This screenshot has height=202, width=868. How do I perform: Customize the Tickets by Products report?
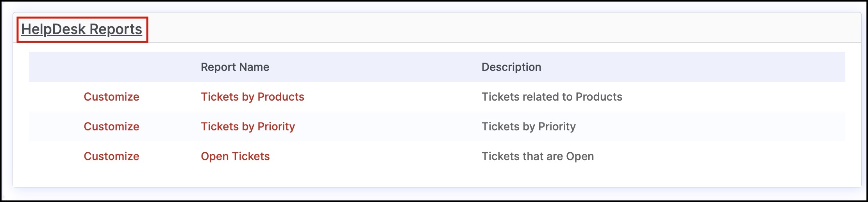[112, 97]
